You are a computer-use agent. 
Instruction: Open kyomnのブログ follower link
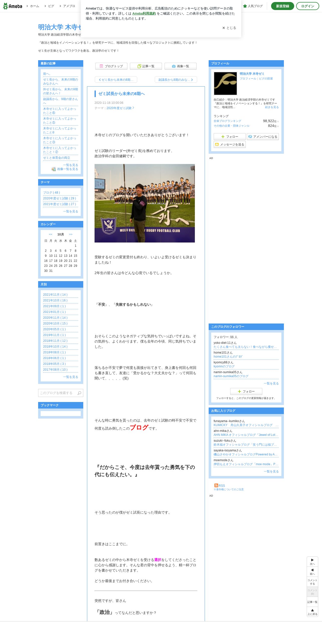(224, 367)
